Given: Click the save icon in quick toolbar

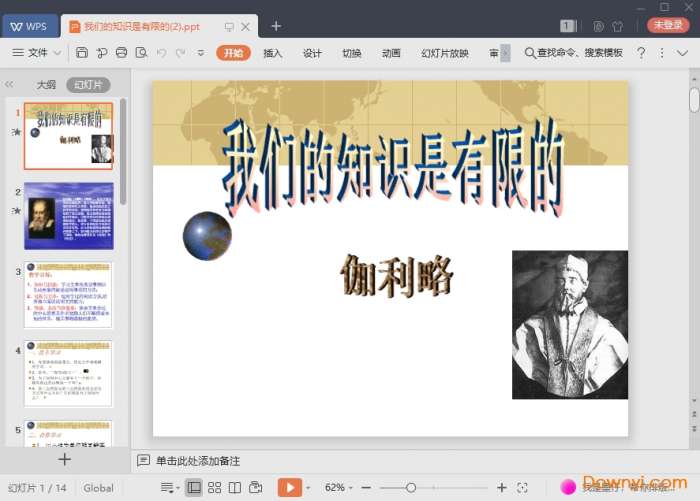Looking at the screenshot, I should [82, 53].
